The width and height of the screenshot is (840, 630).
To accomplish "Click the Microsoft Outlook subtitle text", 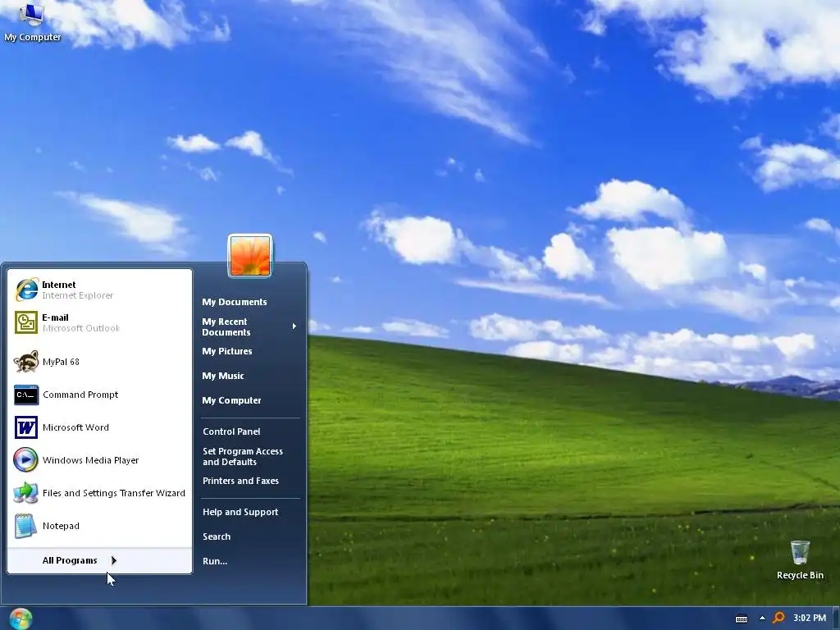I will click(81, 328).
